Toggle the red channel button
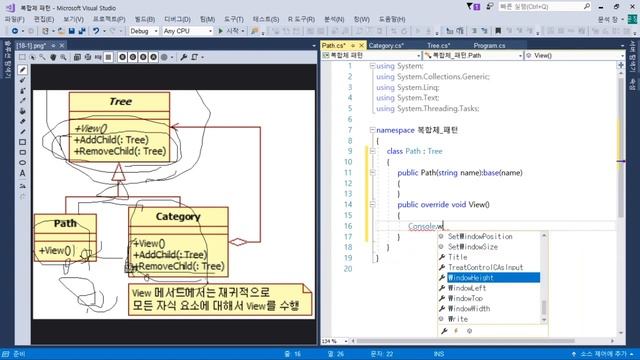The width and height of the screenshot is (640, 360). click(122, 57)
